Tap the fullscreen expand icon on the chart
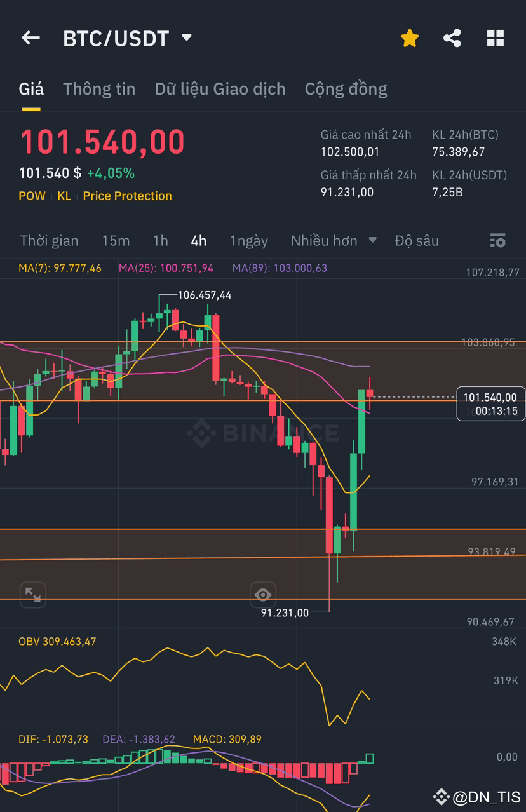The image size is (526, 812). coord(32,595)
